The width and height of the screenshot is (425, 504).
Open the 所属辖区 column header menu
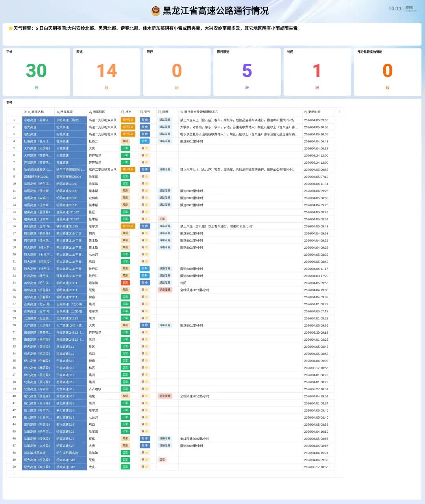[99, 112]
